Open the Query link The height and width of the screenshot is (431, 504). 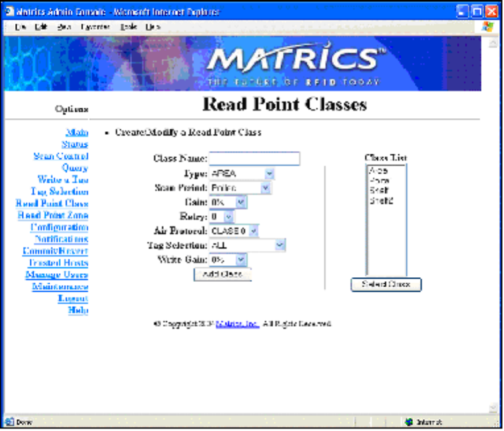point(75,168)
